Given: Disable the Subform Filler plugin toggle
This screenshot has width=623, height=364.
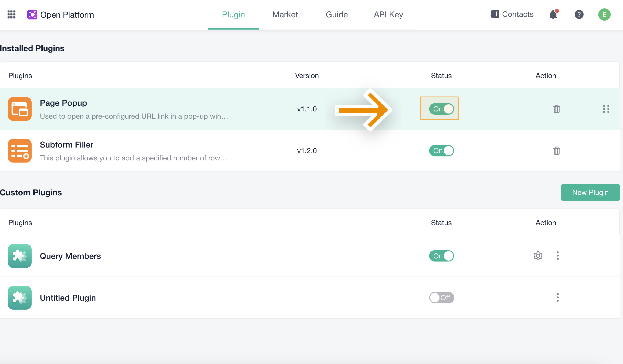Looking at the screenshot, I should click(441, 151).
